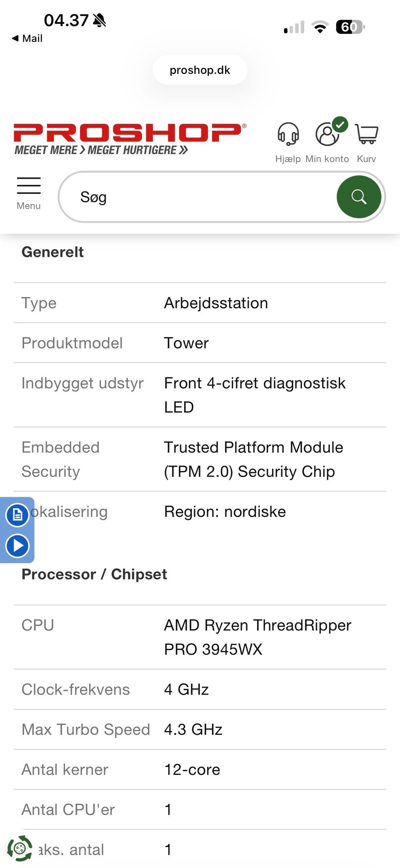Viewport: 400px width, 868px height.
Task: Tap the Trusted Platform Module specification text
Action: coord(253,459)
